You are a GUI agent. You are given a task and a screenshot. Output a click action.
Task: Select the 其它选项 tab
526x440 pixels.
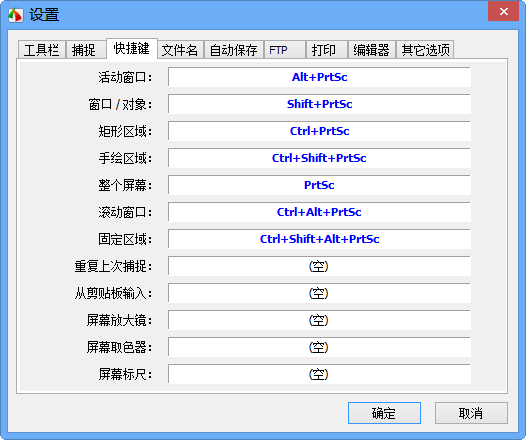(425, 50)
